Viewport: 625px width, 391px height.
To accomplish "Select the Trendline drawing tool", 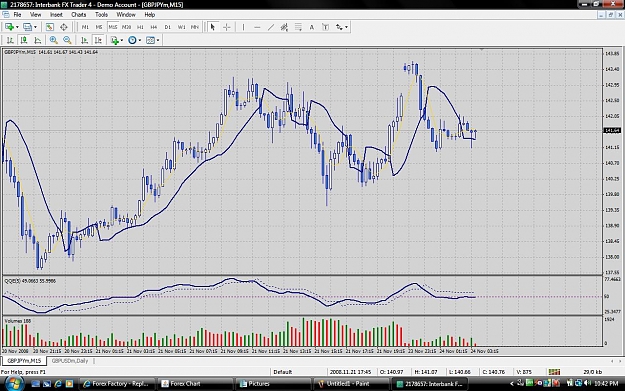I will (271, 27).
